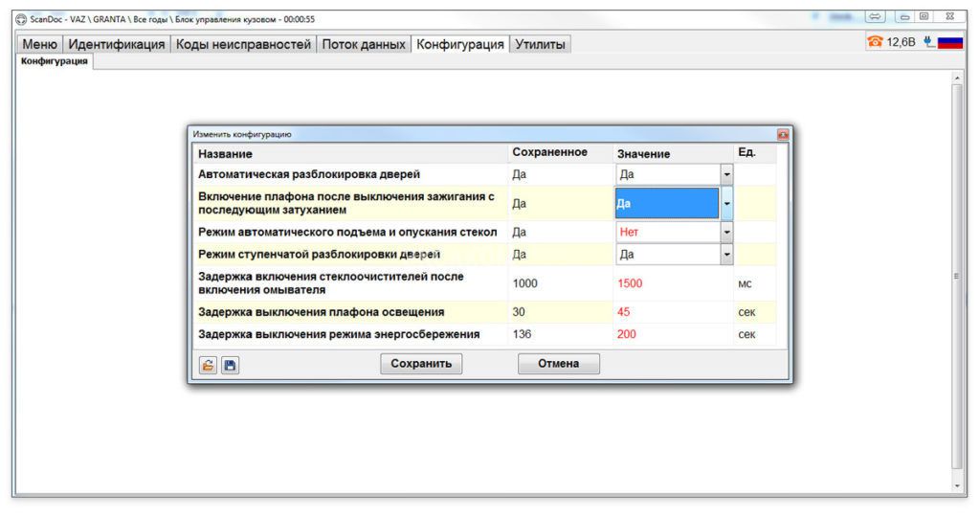Expand the dropdown for автоматического подъема стекол
Screen dimensions: 980x517
click(726, 232)
